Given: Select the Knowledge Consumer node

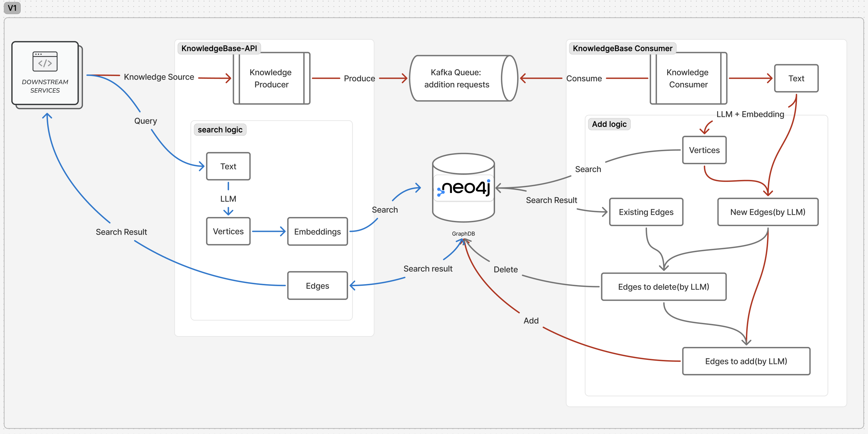Looking at the screenshot, I should (x=688, y=78).
